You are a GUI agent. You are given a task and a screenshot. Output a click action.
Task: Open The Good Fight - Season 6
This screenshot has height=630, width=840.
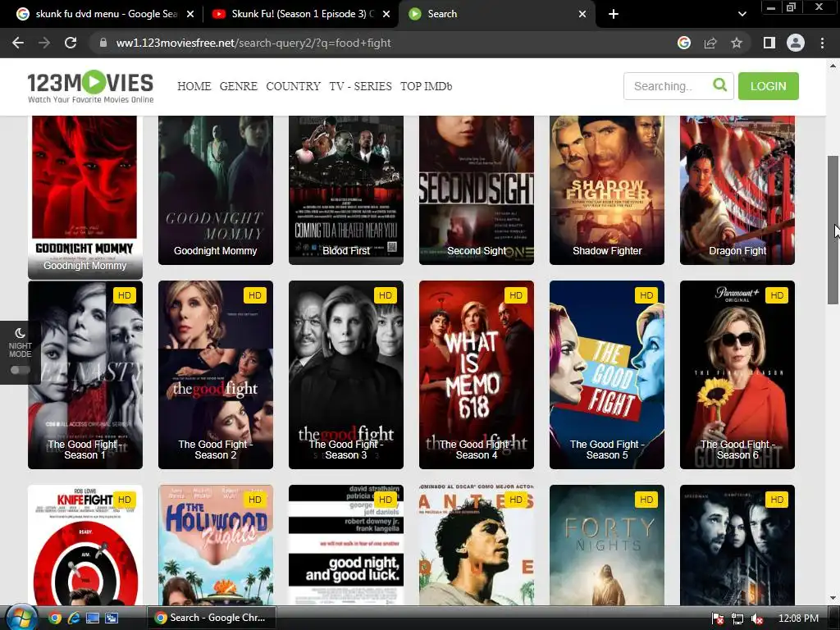[x=737, y=374]
